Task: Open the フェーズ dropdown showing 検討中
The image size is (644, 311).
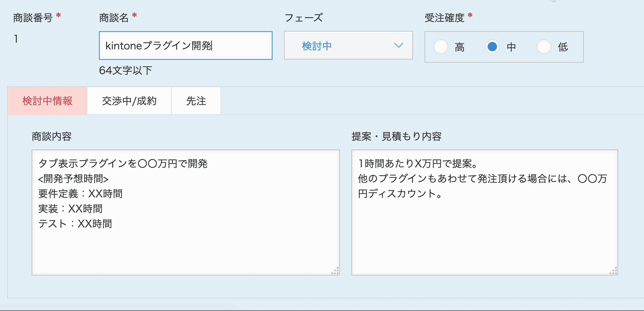Action: click(348, 46)
